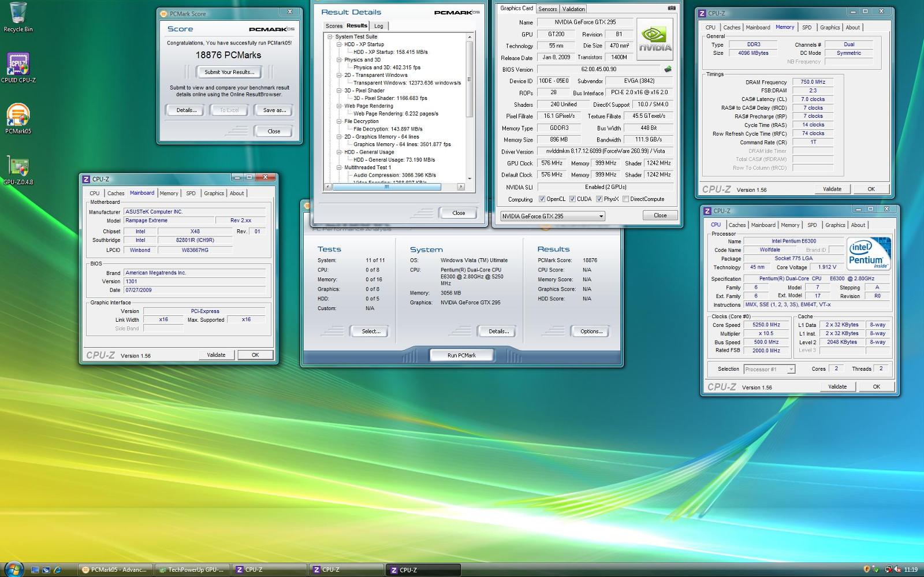Click the muted volume tray icon

coord(899,569)
